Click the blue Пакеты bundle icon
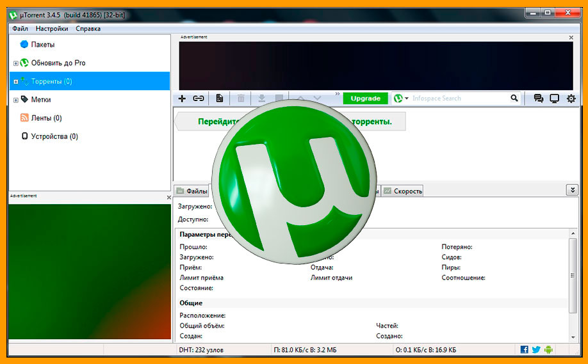This screenshot has height=364, width=588. tap(24, 44)
